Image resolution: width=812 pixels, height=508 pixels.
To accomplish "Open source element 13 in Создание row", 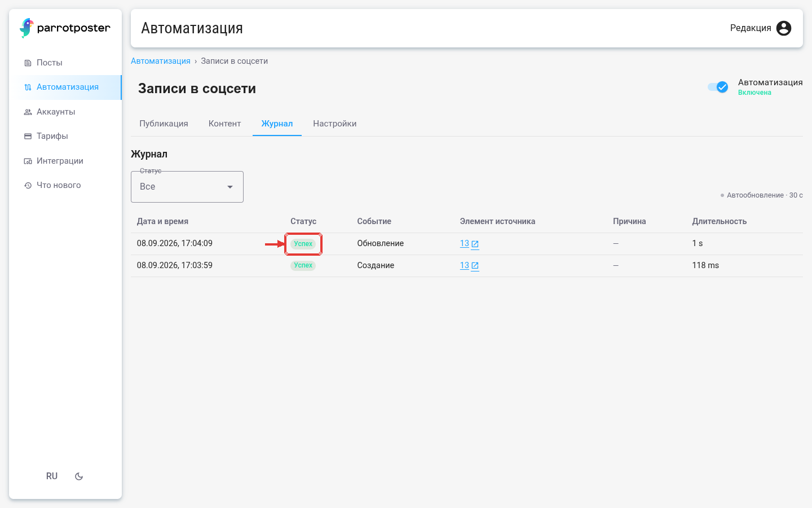I will click(469, 265).
